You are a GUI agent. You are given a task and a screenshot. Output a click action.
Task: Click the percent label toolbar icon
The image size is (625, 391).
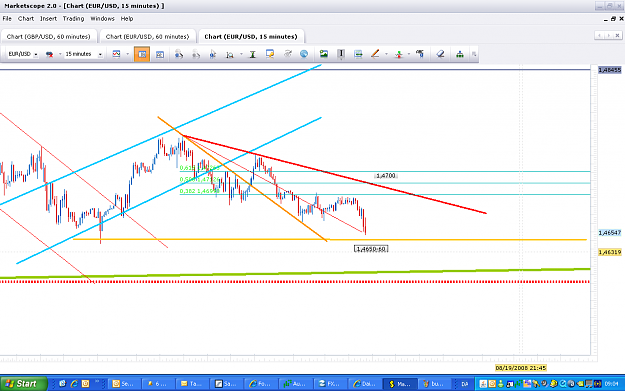(420, 54)
